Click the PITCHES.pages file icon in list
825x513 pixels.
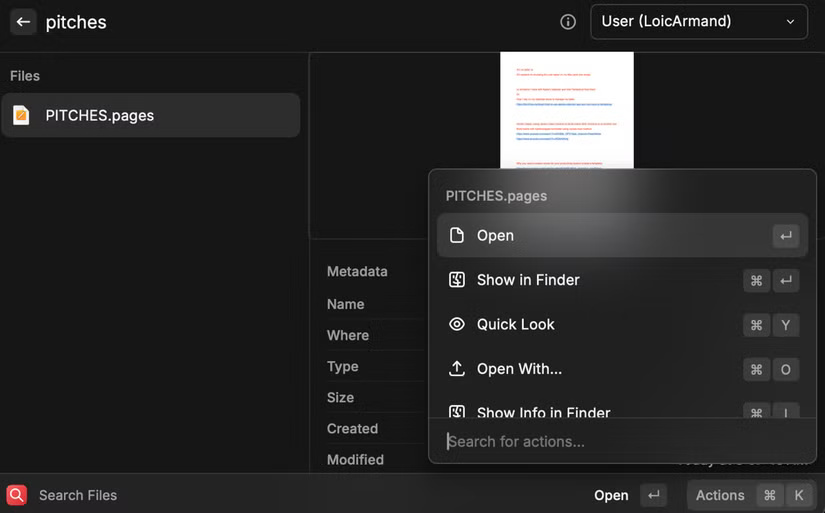[x=21, y=115]
